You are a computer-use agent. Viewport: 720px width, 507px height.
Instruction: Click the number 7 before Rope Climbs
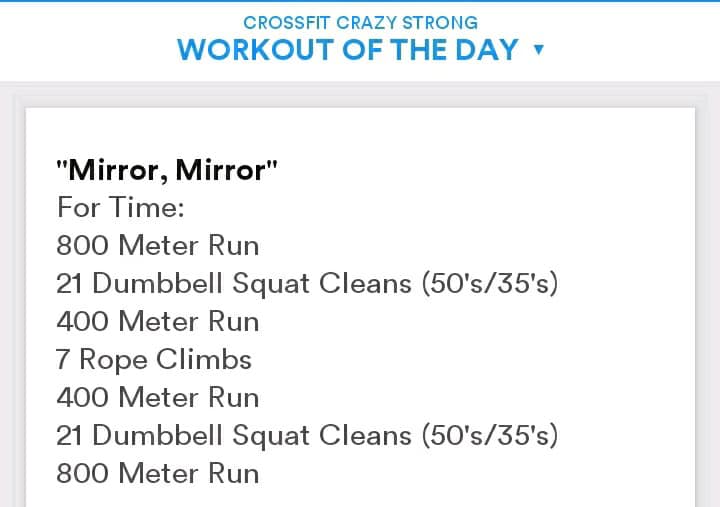63,360
